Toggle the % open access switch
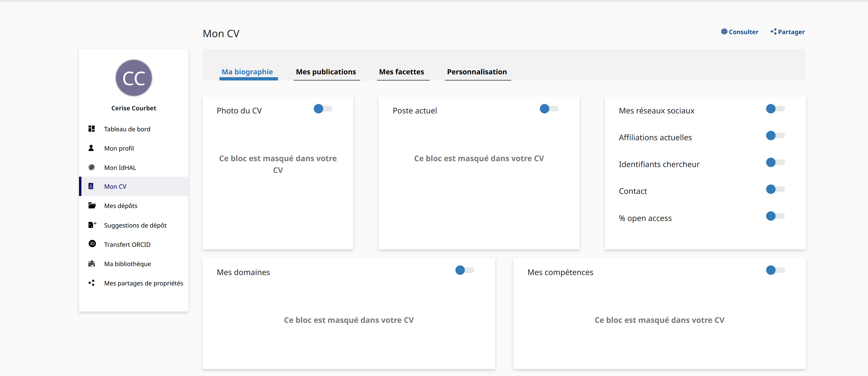 click(x=775, y=216)
